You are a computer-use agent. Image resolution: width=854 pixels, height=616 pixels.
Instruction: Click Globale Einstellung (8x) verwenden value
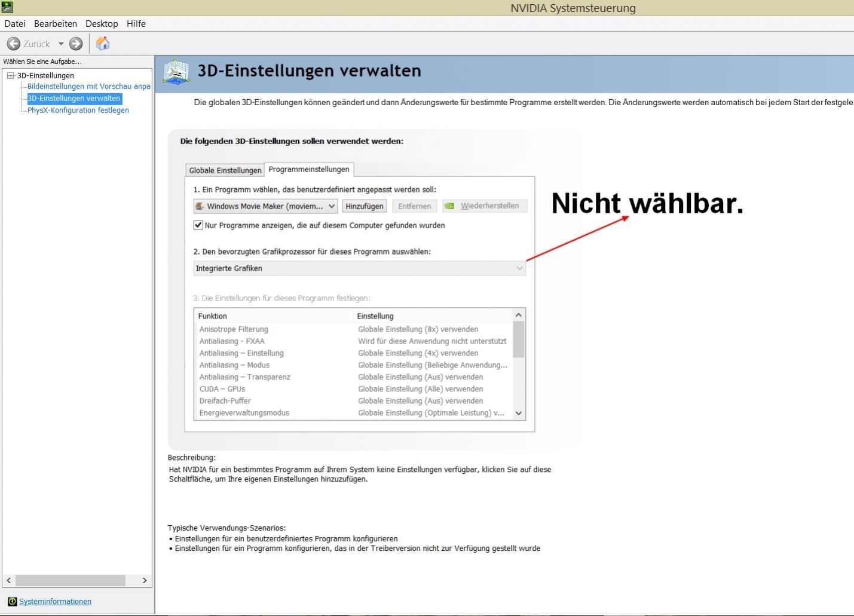click(418, 329)
